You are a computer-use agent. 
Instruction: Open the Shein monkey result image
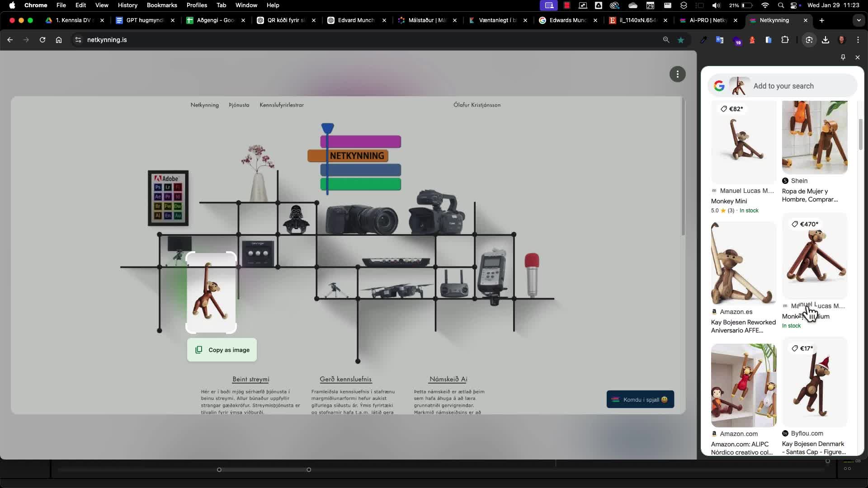tap(815, 137)
